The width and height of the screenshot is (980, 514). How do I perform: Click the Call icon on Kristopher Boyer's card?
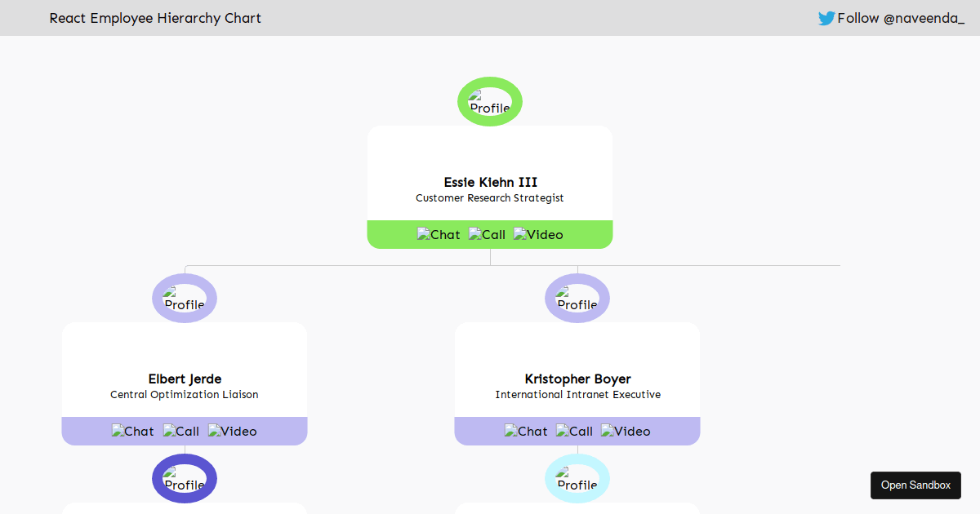[574, 431]
